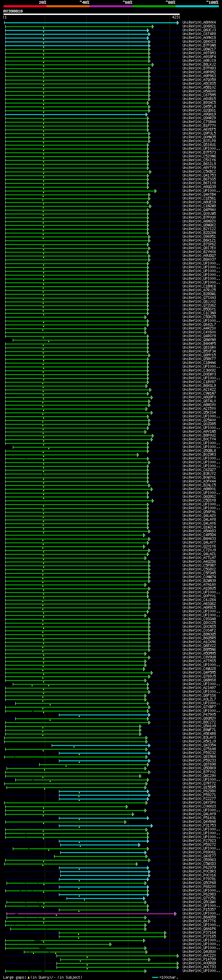This screenshot has height=980, width=222.
Task: Click the UniRef100_P59272 label
Action: (x=199, y=844)
